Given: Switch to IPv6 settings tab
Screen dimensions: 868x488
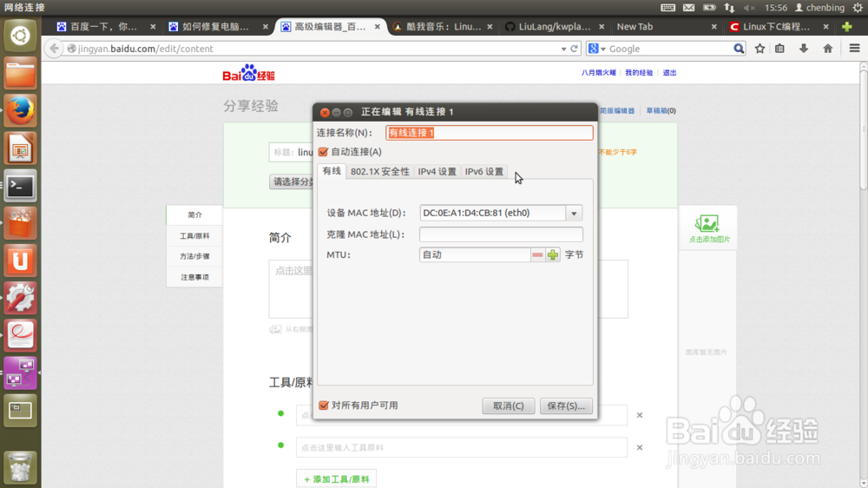Looking at the screenshot, I should tap(483, 172).
